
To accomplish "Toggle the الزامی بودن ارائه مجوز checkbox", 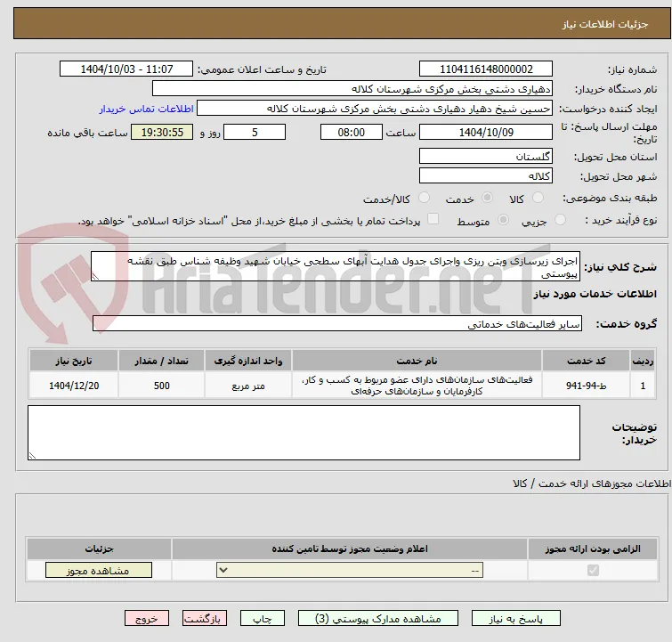I will click(x=593, y=571).
